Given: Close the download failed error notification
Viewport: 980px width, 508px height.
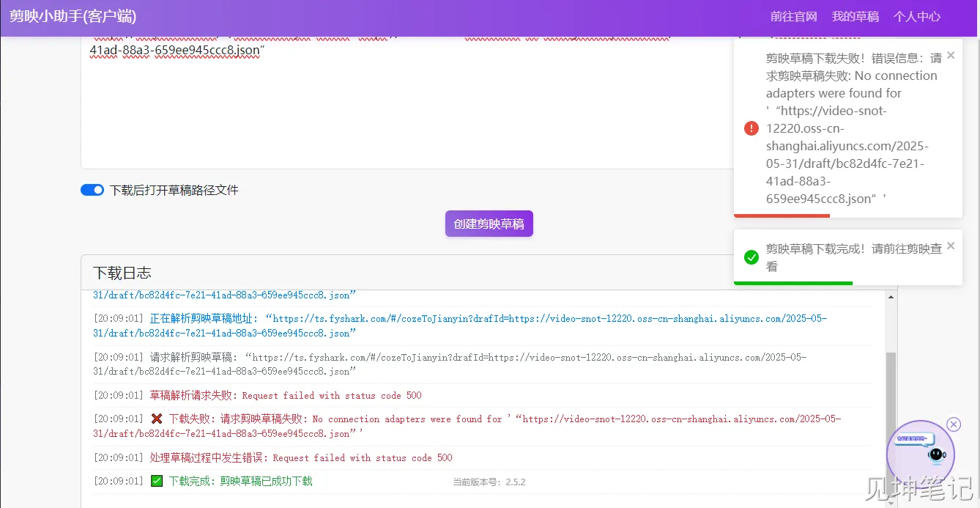Looking at the screenshot, I should pos(951,55).
